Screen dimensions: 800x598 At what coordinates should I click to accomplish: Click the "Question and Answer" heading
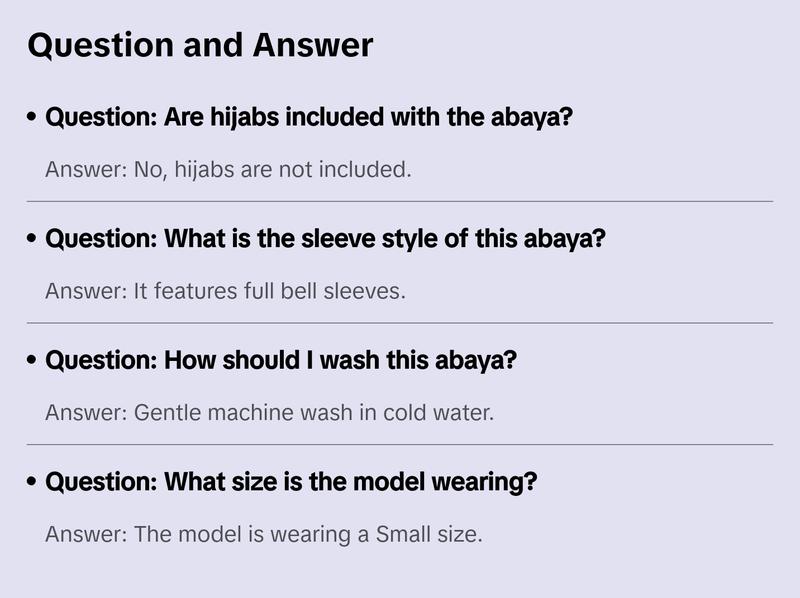point(200,45)
